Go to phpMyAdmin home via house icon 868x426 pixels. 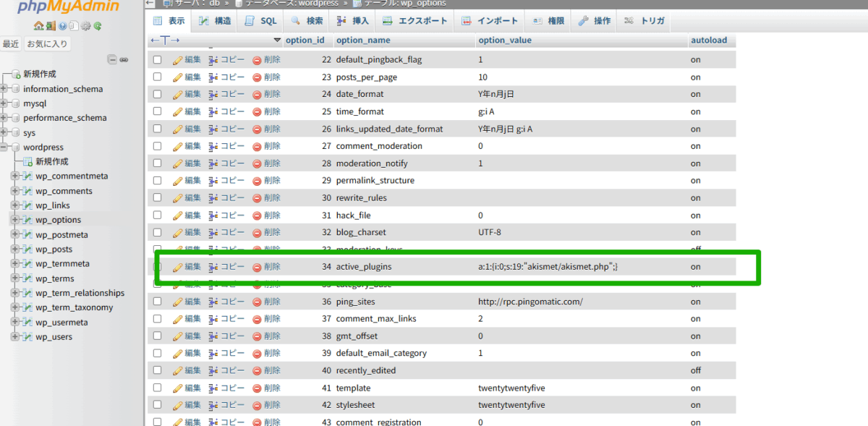point(38,26)
